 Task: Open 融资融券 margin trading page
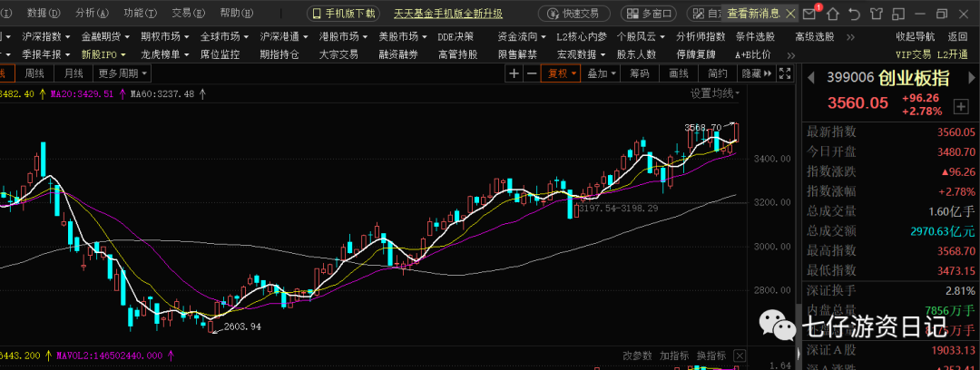pyautogui.click(x=398, y=55)
